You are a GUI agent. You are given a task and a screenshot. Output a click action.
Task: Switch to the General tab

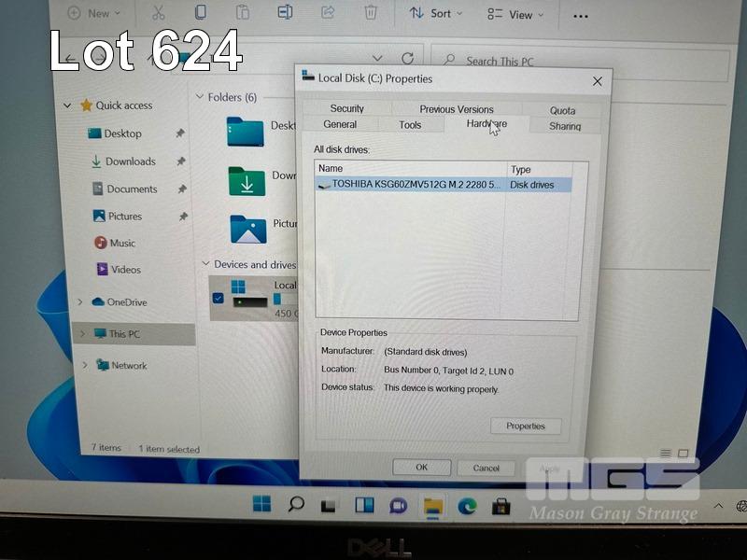tap(340, 124)
